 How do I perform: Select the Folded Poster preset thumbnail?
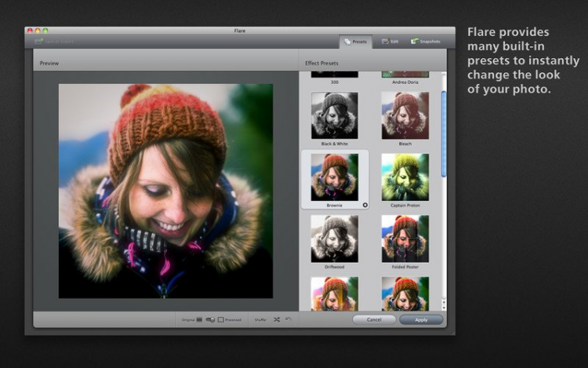[x=405, y=239]
